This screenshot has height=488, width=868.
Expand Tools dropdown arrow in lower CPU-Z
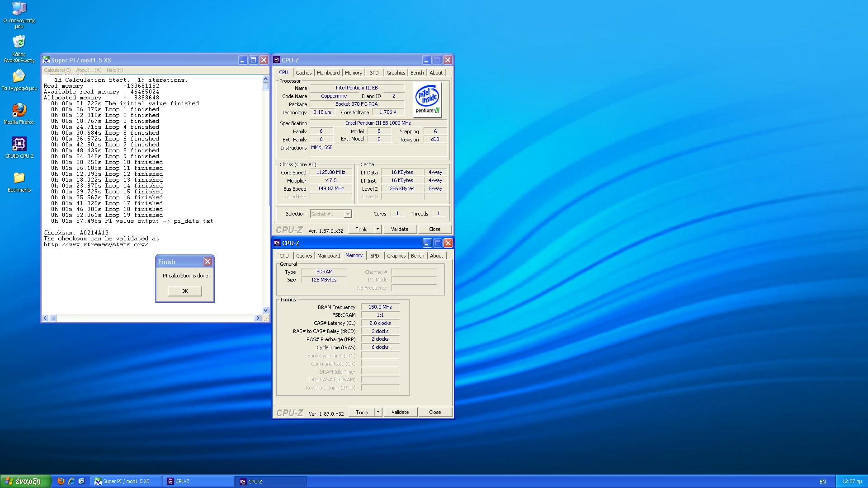coord(378,412)
